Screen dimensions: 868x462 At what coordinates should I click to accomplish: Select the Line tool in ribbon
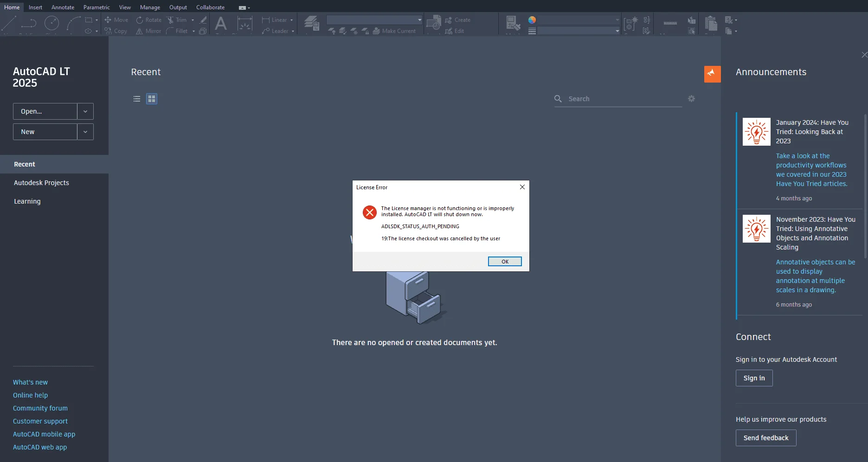click(9, 24)
